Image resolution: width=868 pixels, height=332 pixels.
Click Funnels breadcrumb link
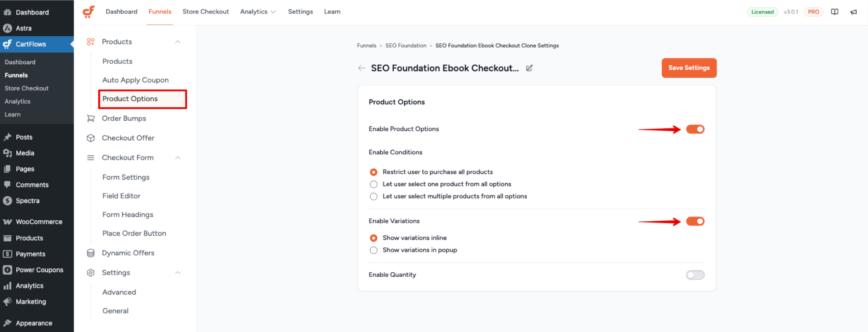pyautogui.click(x=367, y=46)
